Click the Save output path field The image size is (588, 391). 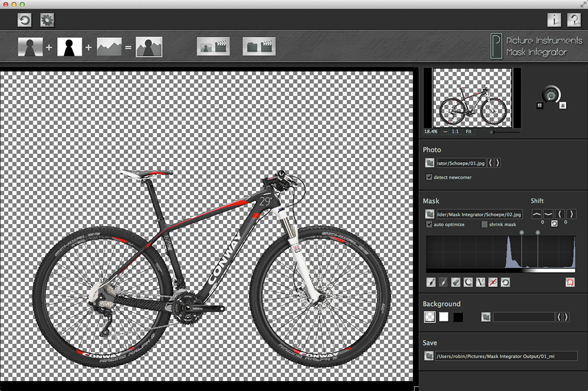click(506, 356)
